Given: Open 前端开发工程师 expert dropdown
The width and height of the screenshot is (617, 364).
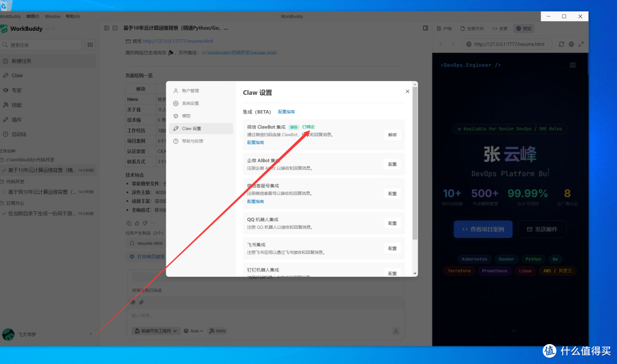Looking at the screenshot, I should tap(156, 331).
